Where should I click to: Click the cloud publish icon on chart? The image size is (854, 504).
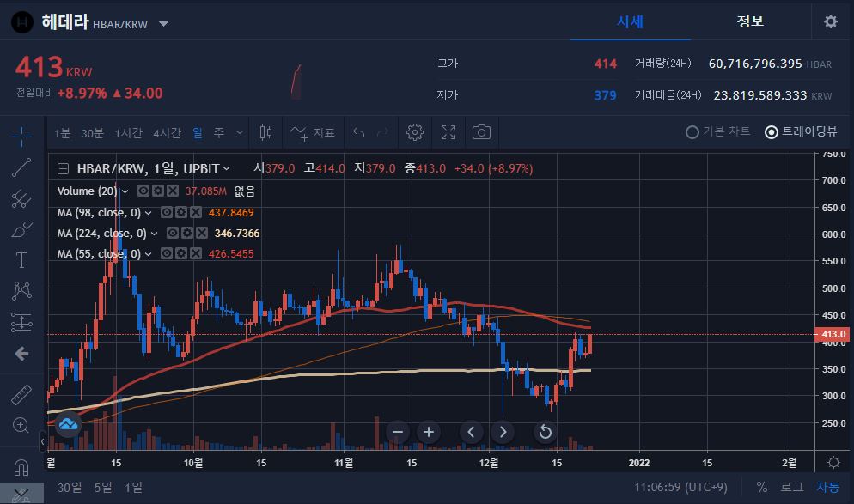coord(68,424)
